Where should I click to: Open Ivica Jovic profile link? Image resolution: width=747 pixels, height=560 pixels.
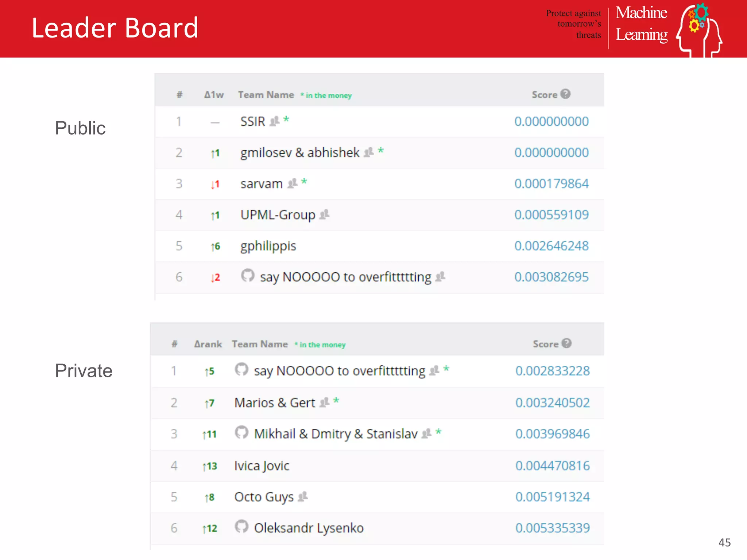click(x=262, y=466)
